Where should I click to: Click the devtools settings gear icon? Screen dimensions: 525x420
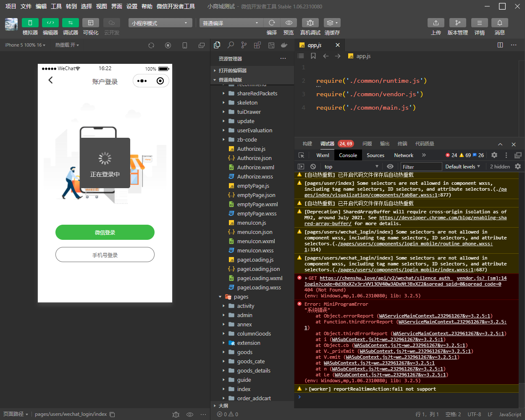(494, 155)
